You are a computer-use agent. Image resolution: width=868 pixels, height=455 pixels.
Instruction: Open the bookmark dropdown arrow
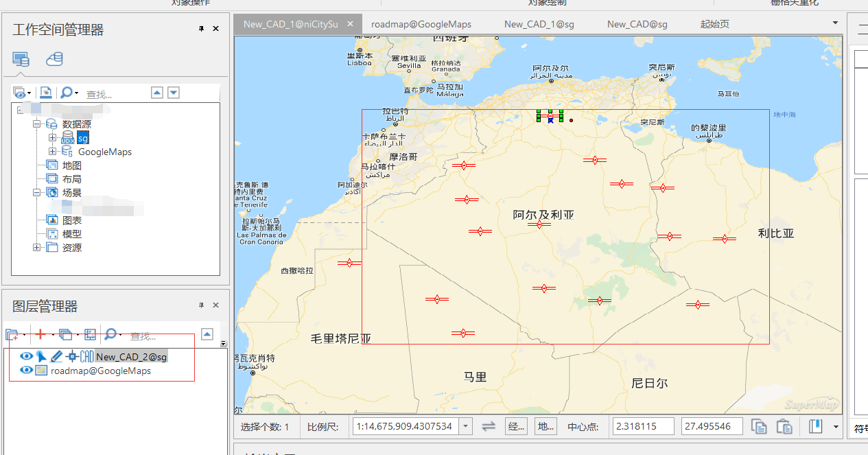836,426
